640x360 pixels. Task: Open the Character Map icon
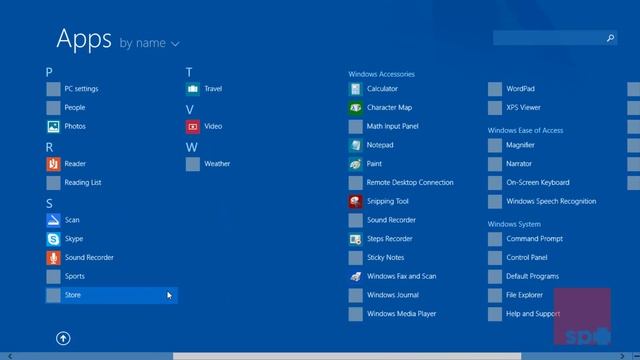(356, 108)
